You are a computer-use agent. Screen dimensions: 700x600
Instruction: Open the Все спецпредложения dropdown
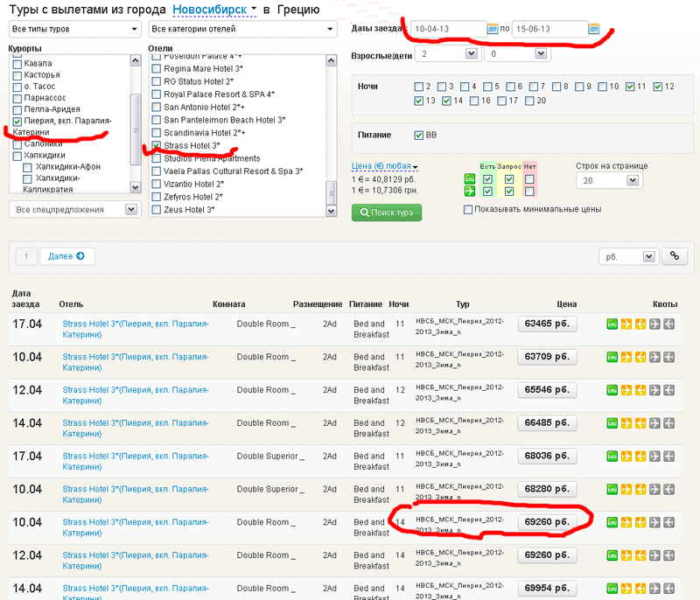pos(75,209)
